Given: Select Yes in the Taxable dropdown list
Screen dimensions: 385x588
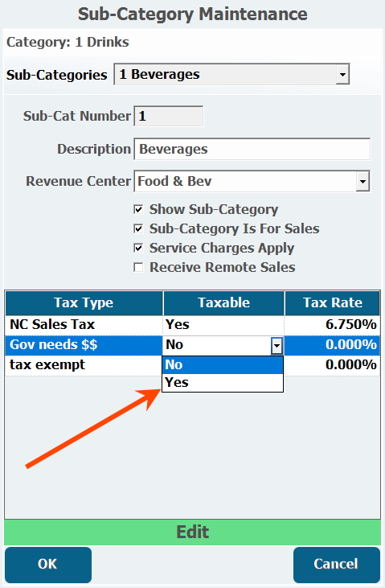Looking at the screenshot, I should coord(223,383).
